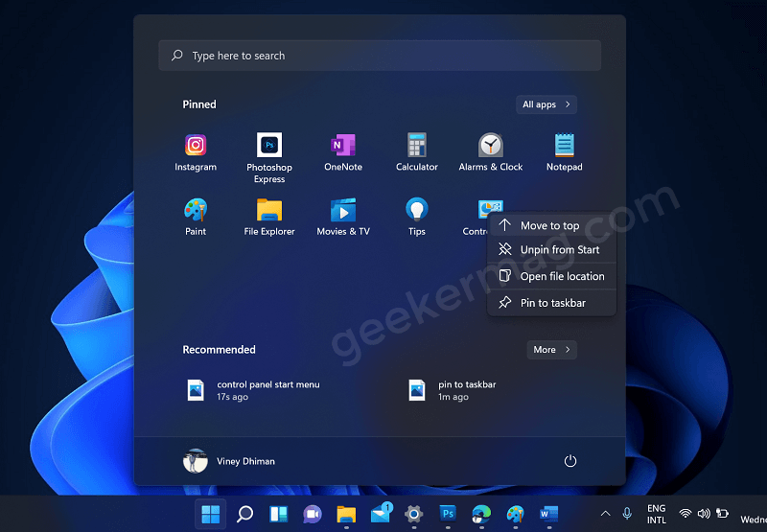Open Chat icon on taskbar

tap(313, 514)
